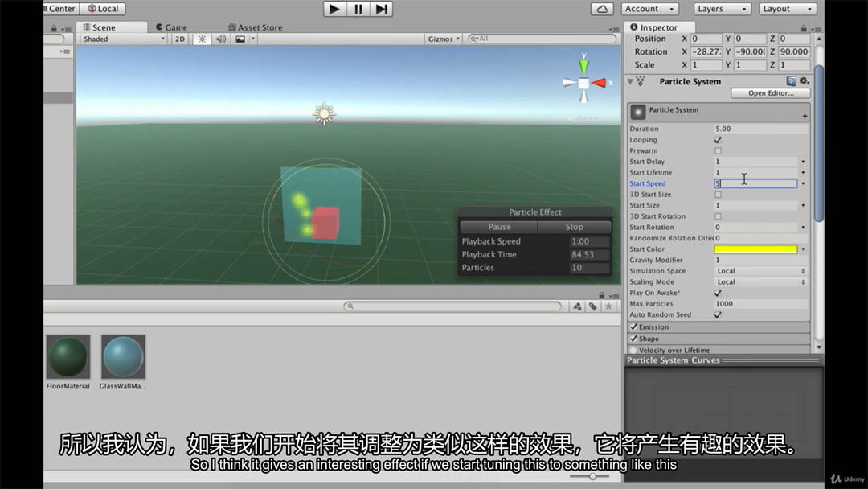The height and width of the screenshot is (489, 868).
Task: Open Start Color mode arrow
Action: (803, 249)
